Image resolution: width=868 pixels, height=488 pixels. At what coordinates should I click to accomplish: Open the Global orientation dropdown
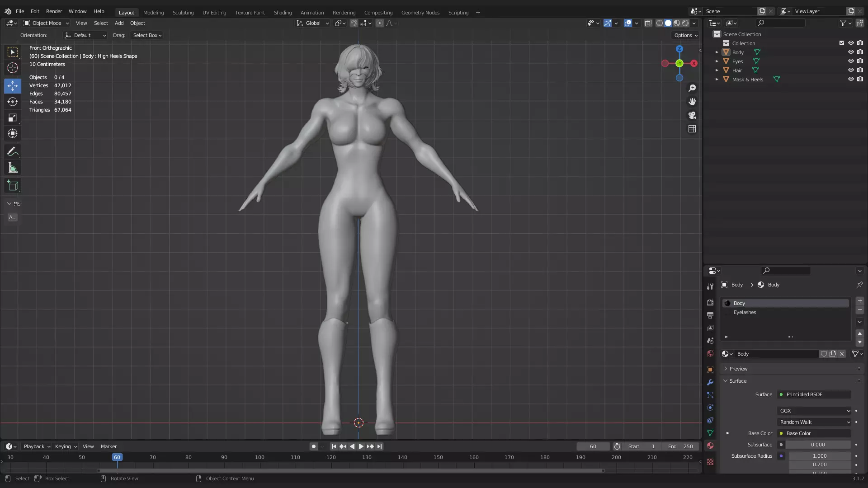click(x=313, y=23)
